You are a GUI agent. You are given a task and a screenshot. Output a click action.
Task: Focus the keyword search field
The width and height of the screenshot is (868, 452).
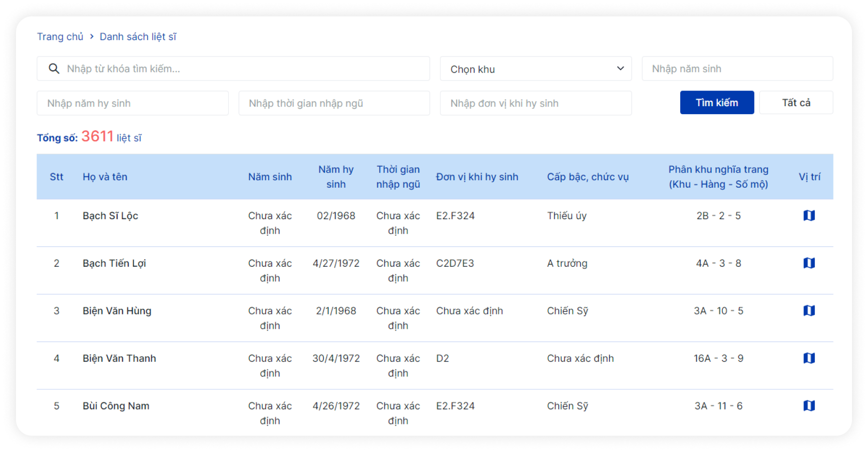pyautogui.click(x=233, y=69)
